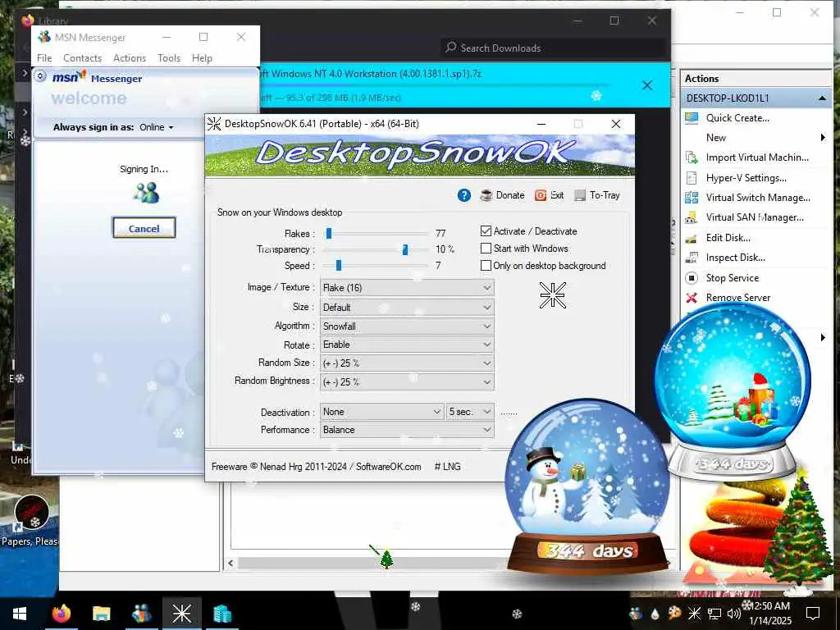Click Freeware Nenad Hrg SoftwareOK.com link
The image size is (840, 630).
pos(316,467)
